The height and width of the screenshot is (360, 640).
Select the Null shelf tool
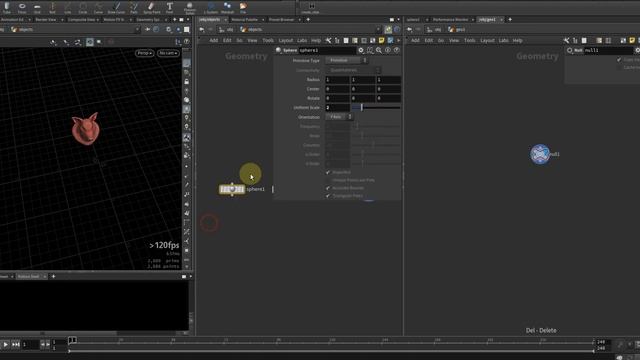point(52,8)
